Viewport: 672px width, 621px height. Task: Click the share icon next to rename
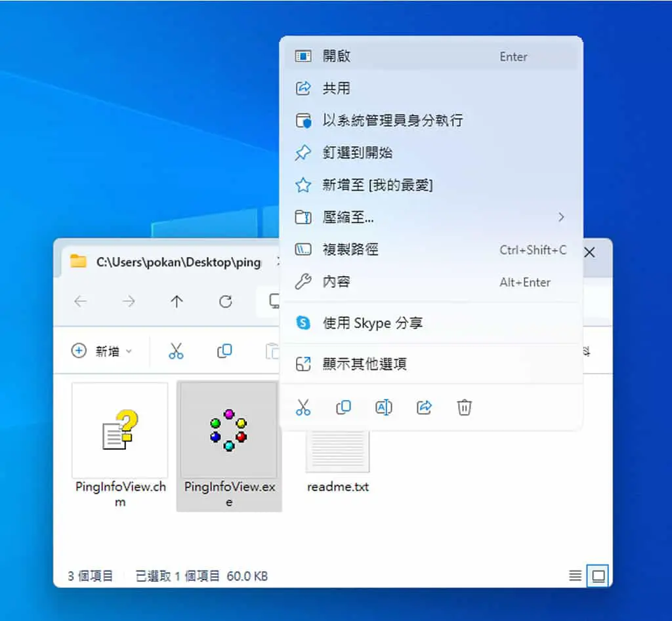(x=424, y=407)
